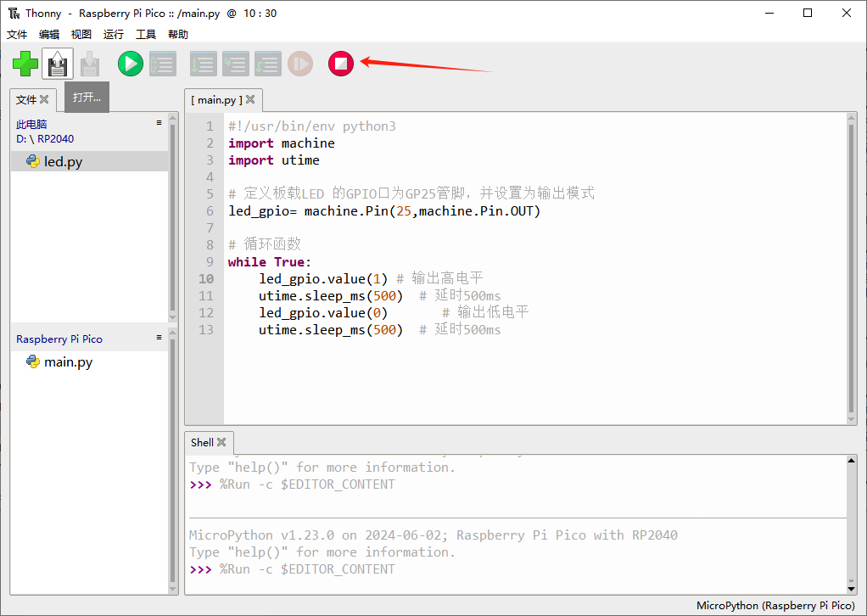Screen dimensions: 867x616
Task: Click the Python icon next to main.py
Action: (33, 361)
